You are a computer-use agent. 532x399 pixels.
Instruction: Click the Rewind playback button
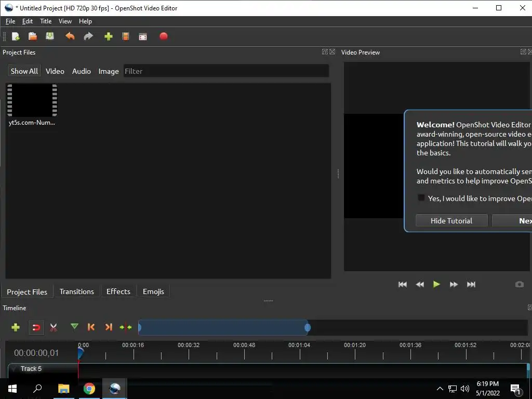(x=420, y=284)
